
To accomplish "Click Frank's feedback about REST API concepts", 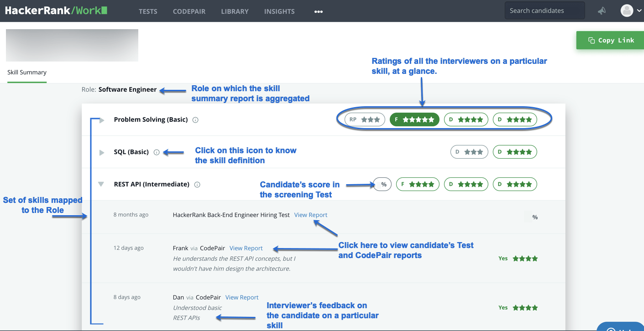I will point(234,264).
